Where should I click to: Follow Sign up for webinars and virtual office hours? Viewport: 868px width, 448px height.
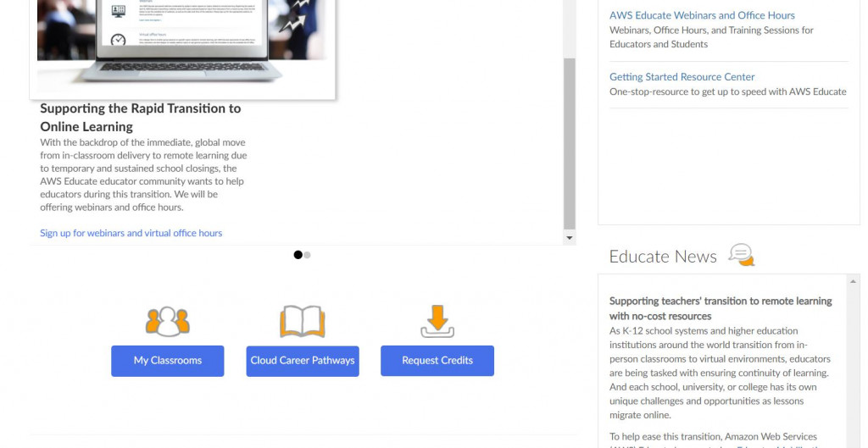131,233
